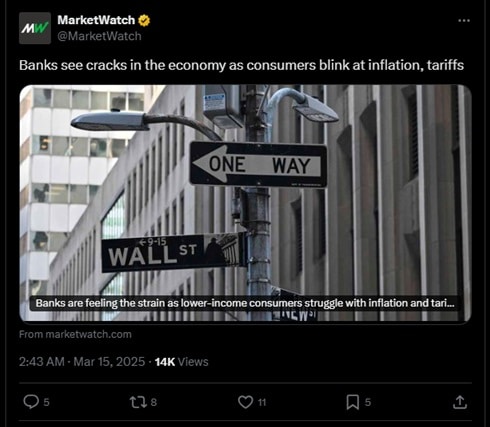Click the article caption overlay text
Image resolution: width=490 pixels, height=427 pixels.
(x=245, y=303)
